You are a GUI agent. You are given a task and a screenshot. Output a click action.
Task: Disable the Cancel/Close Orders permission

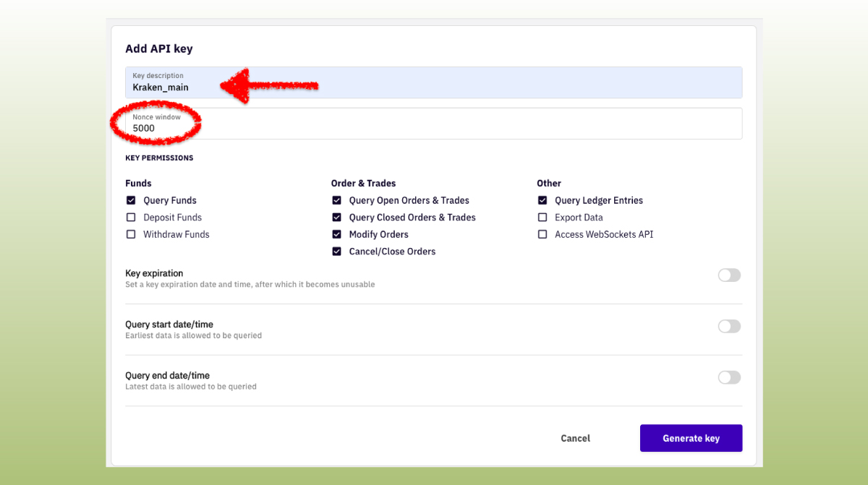(336, 251)
